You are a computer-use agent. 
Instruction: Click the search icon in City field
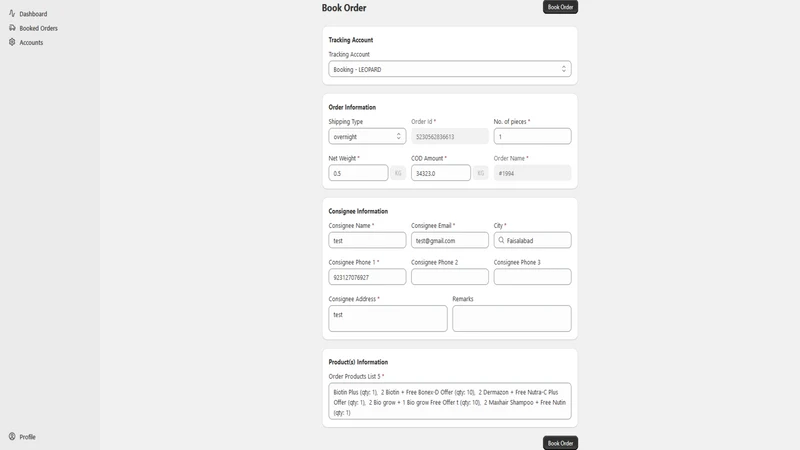[x=501, y=240]
